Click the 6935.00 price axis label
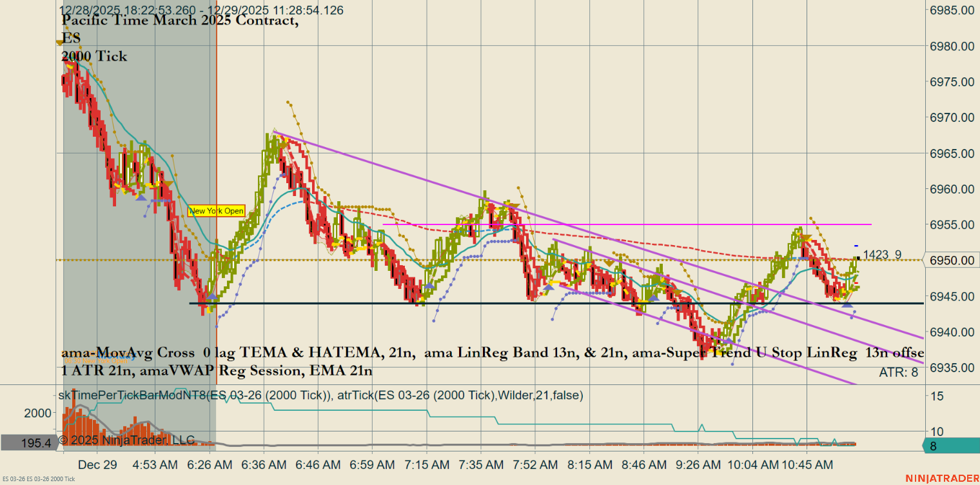This screenshot has height=485, width=980. (952, 368)
